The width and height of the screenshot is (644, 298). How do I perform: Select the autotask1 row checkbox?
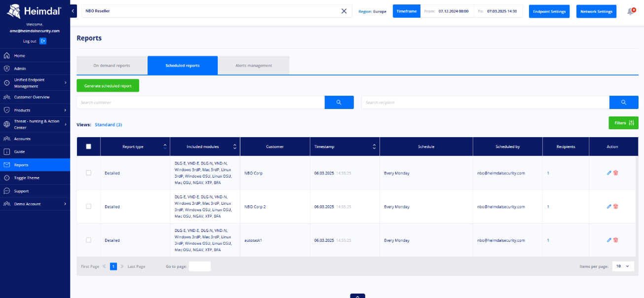89,240
